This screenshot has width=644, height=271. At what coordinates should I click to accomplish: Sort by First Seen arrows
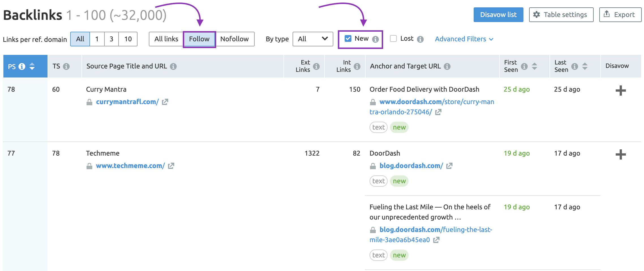point(534,66)
